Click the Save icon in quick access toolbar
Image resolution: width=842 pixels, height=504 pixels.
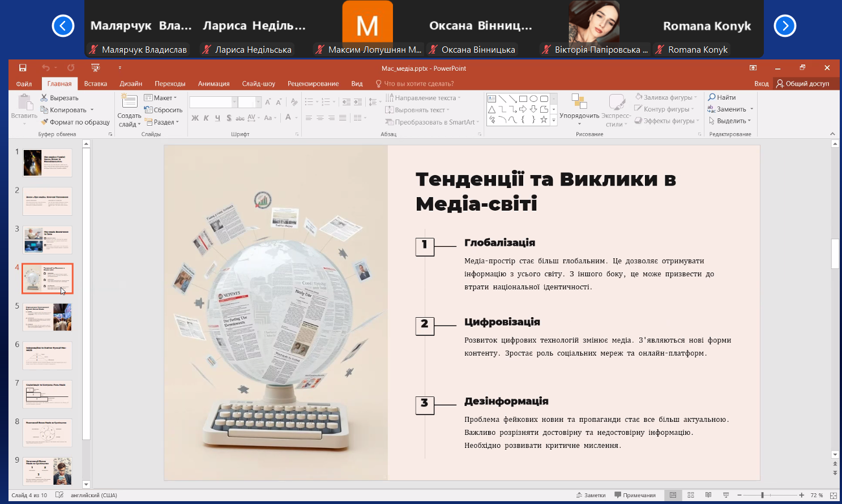tap(23, 68)
